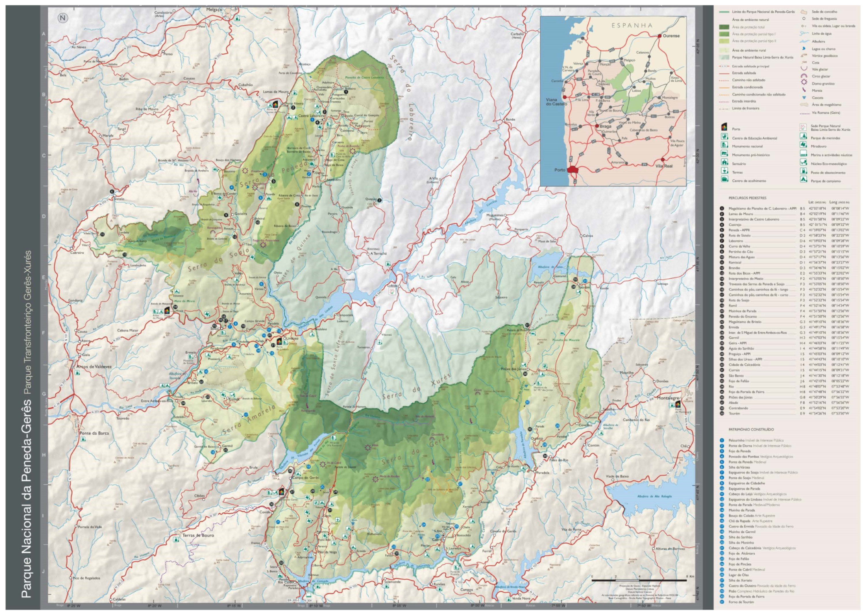Click the Posto de abastecimento legend icon
Viewport: 865px width, 616px height.
803,171
